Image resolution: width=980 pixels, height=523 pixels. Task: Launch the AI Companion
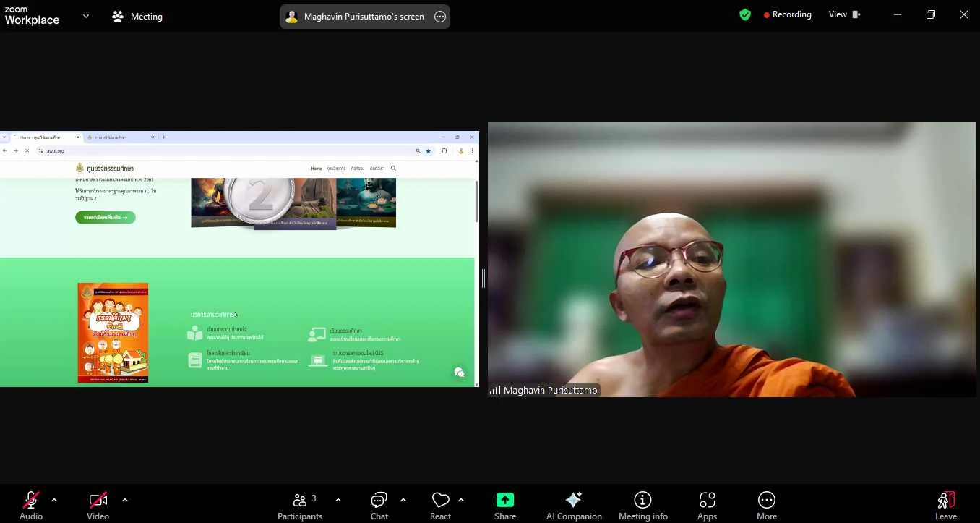coord(574,505)
